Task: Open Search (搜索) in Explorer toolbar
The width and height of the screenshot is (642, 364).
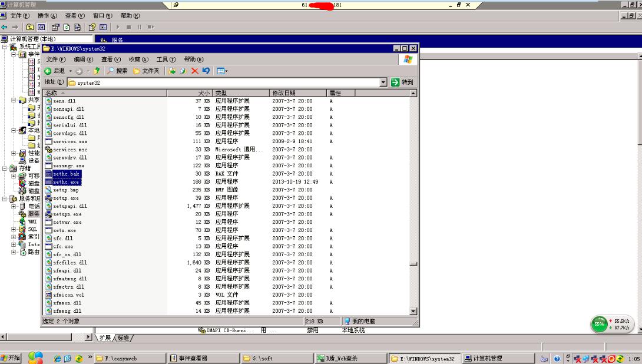Action: coord(117,71)
